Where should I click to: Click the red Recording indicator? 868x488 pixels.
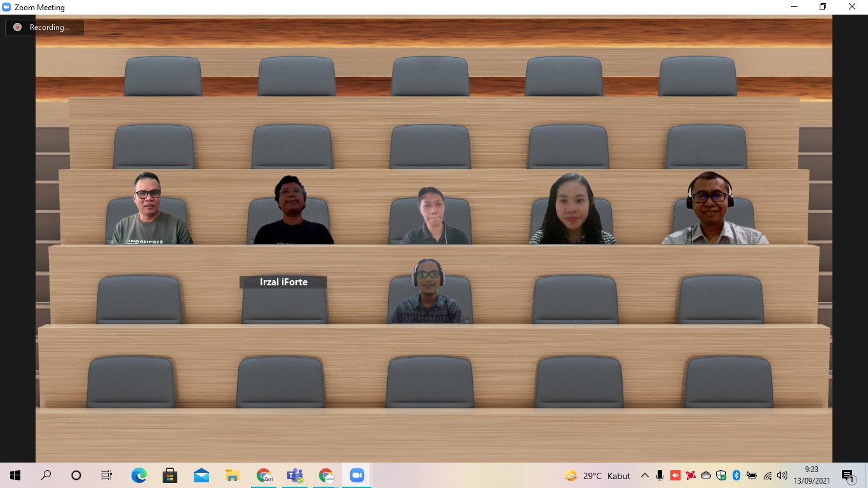pyautogui.click(x=17, y=27)
